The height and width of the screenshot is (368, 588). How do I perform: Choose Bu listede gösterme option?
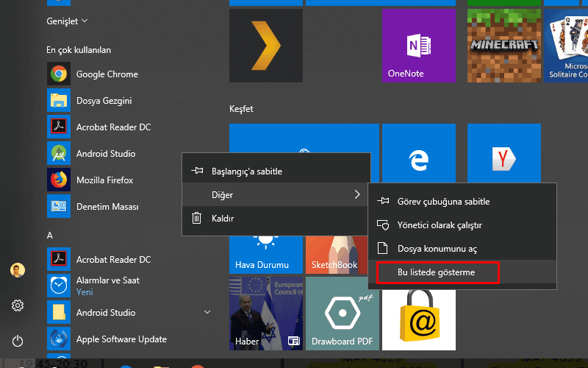tap(437, 272)
